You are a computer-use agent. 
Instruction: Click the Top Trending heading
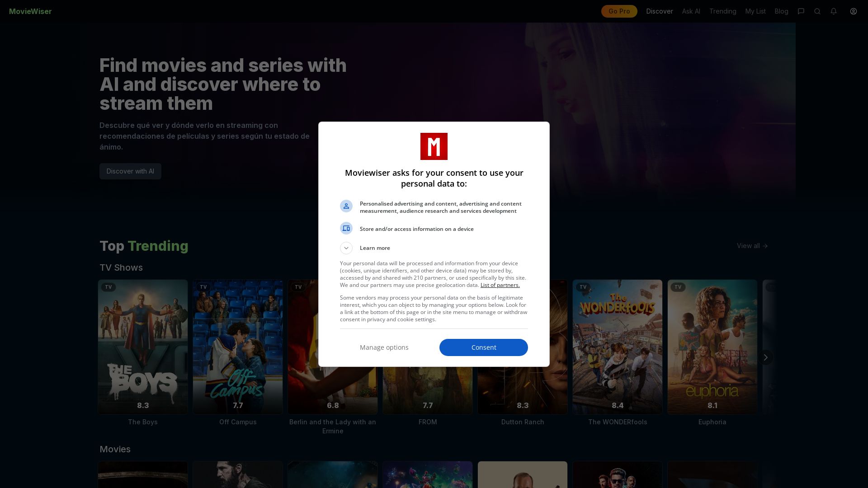pos(144,246)
